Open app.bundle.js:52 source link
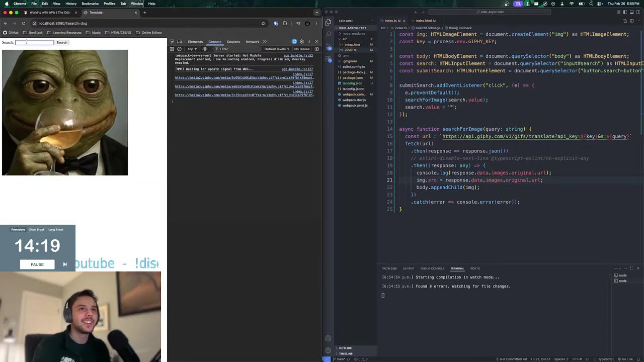 tap(298, 55)
